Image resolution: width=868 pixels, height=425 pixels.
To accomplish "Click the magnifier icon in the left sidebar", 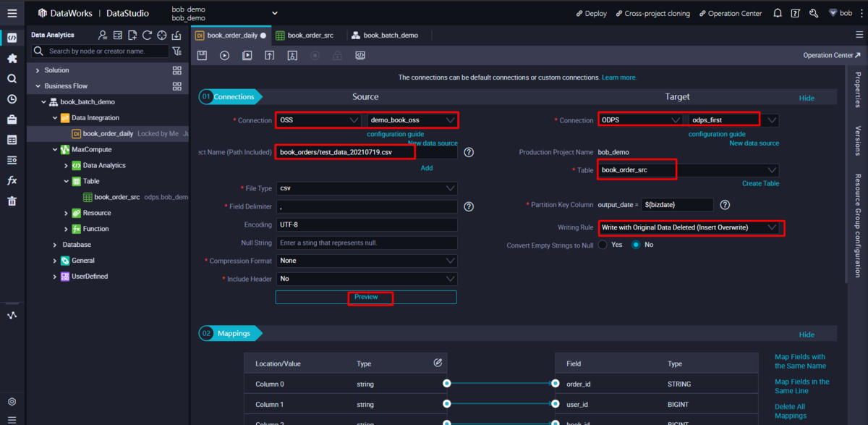I will pyautogui.click(x=12, y=78).
